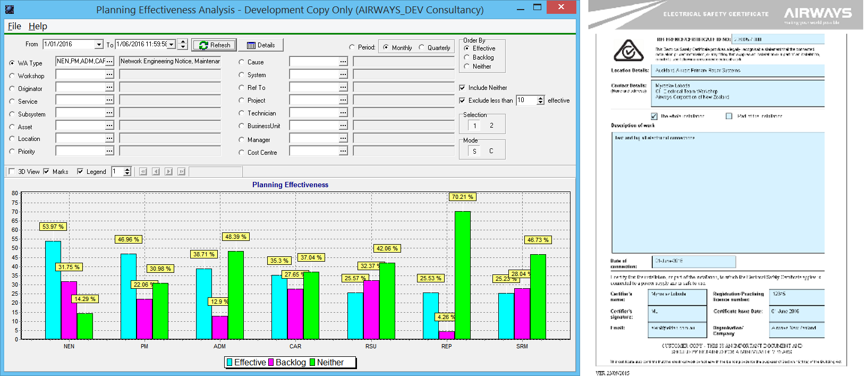Toggle the Legend checkbox
868x376 pixels.
(80, 172)
